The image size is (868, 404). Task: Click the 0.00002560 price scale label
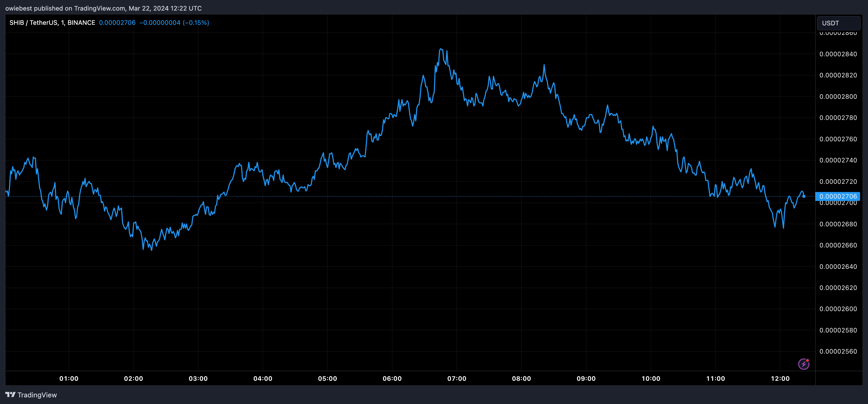838,351
